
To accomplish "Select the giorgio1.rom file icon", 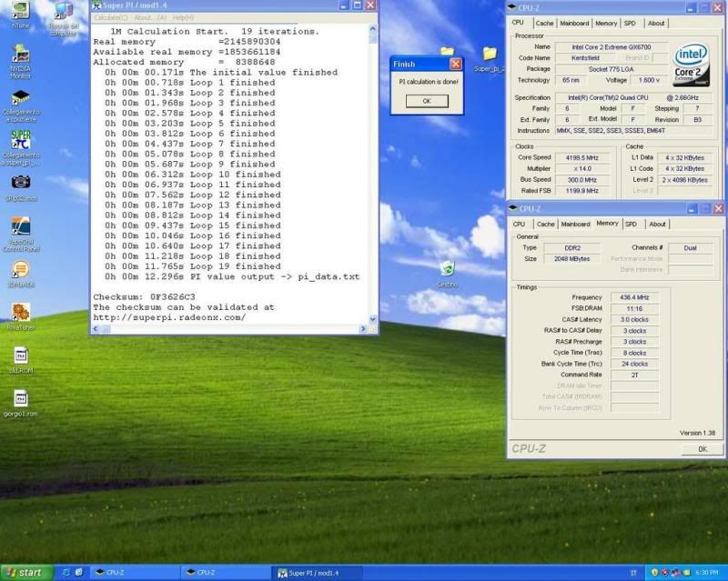I will (20, 398).
